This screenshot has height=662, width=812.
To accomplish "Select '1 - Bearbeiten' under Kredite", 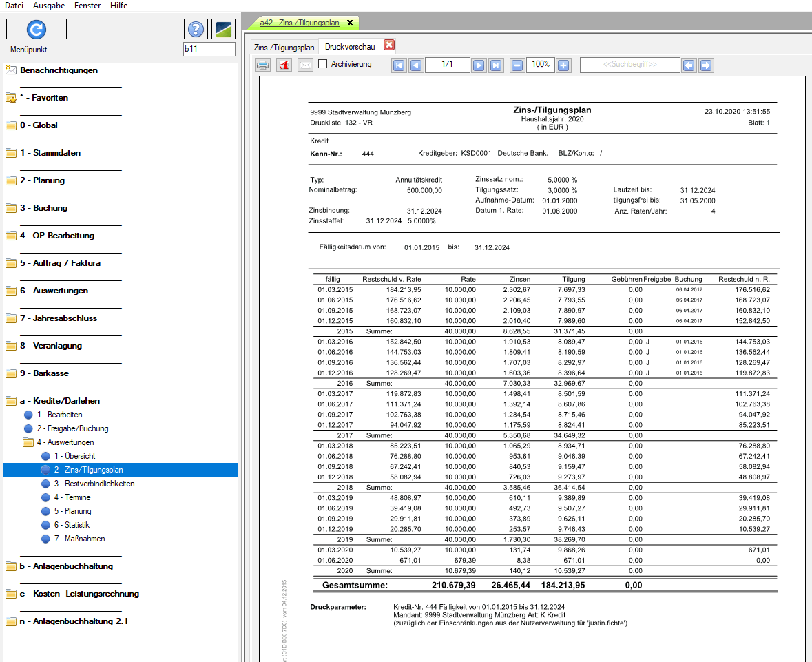I will click(59, 415).
